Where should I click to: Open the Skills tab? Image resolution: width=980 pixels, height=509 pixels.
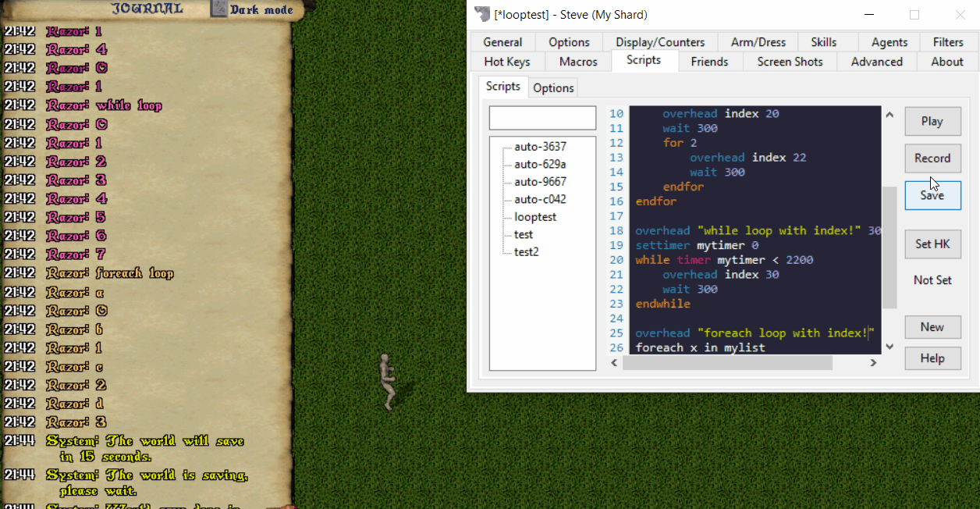click(824, 42)
